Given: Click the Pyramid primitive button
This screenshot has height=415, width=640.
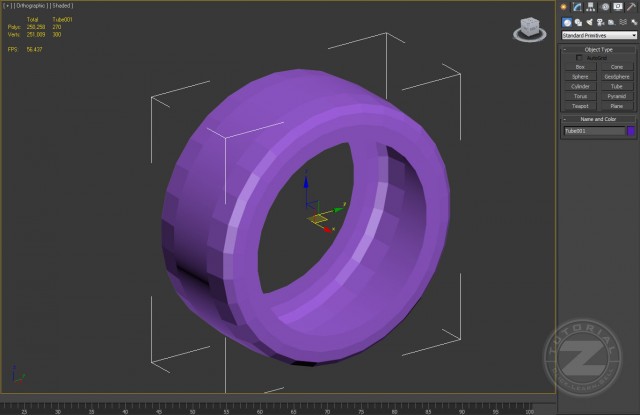Looking at the screenshot, I should tap(616, 96).
